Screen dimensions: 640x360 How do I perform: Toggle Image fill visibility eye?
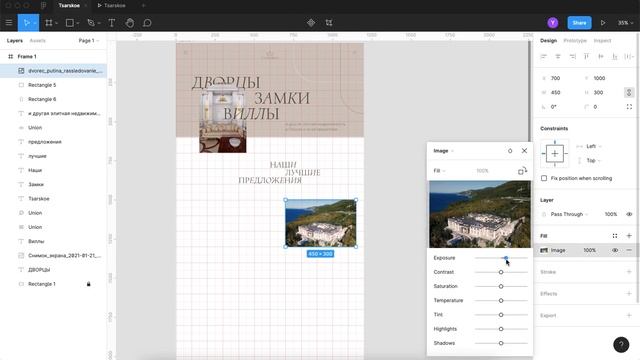615,250
